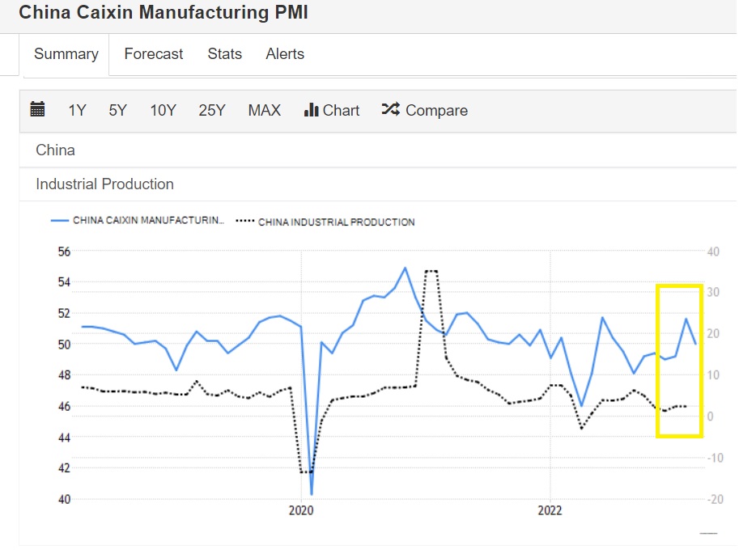Click the 2020 x-axis label
Image resolution: width=756 pixels, height=554 pixels.
coord(301,510)
